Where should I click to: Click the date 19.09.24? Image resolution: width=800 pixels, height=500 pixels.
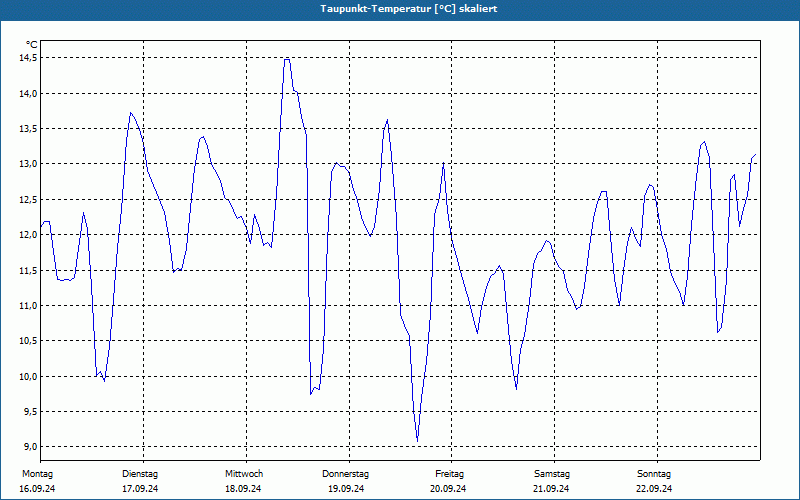(x=346, y=489)
